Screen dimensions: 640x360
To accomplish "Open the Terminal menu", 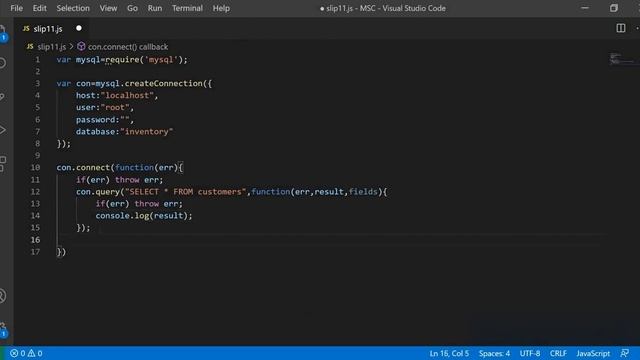I will pyautogui.click(x=187, y=8).
